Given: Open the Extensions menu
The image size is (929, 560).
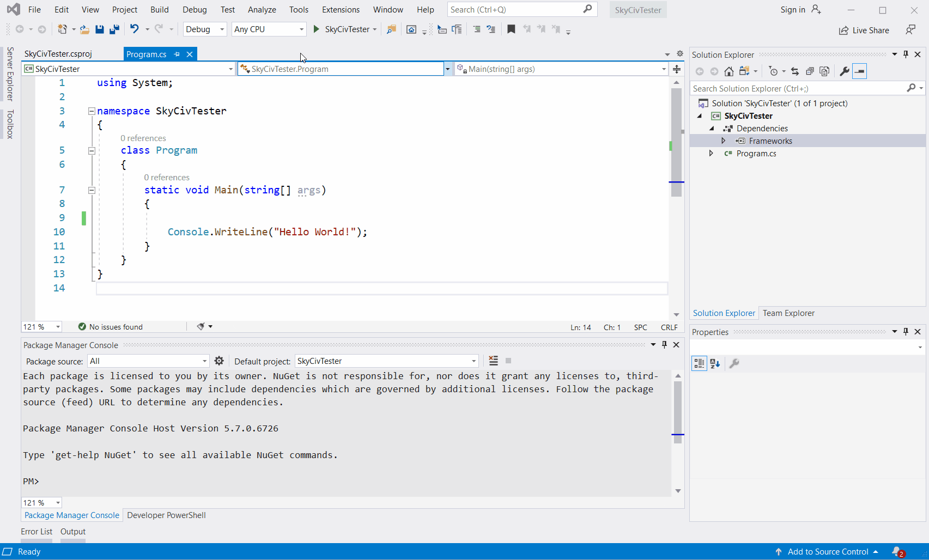Looking at the screenshot, I should (x=341, y=10).
